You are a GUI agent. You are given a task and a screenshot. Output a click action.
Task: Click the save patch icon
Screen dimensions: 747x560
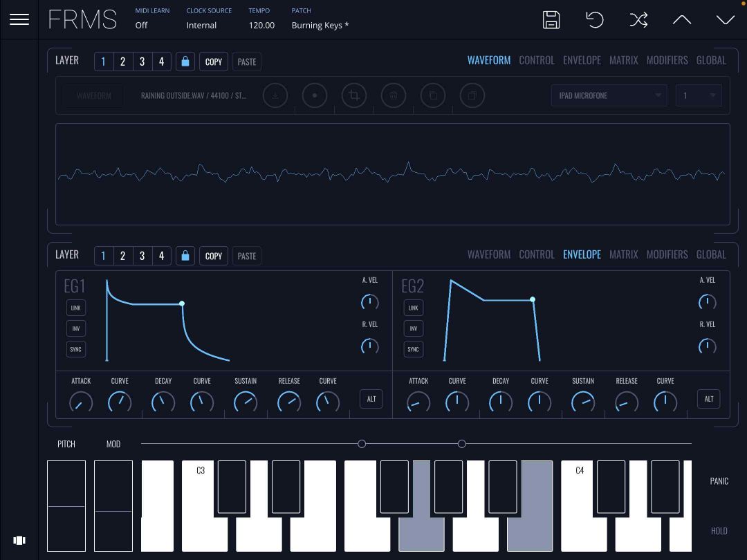(551, 20)
